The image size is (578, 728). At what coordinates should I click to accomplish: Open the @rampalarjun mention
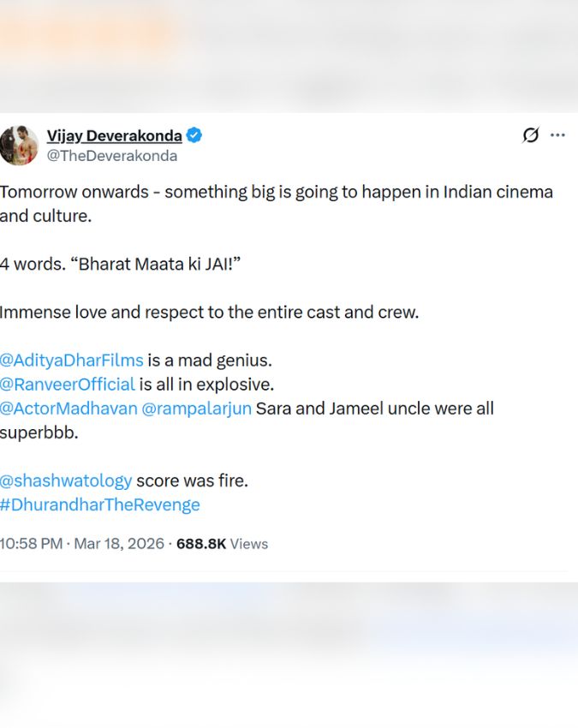(196, 409)
